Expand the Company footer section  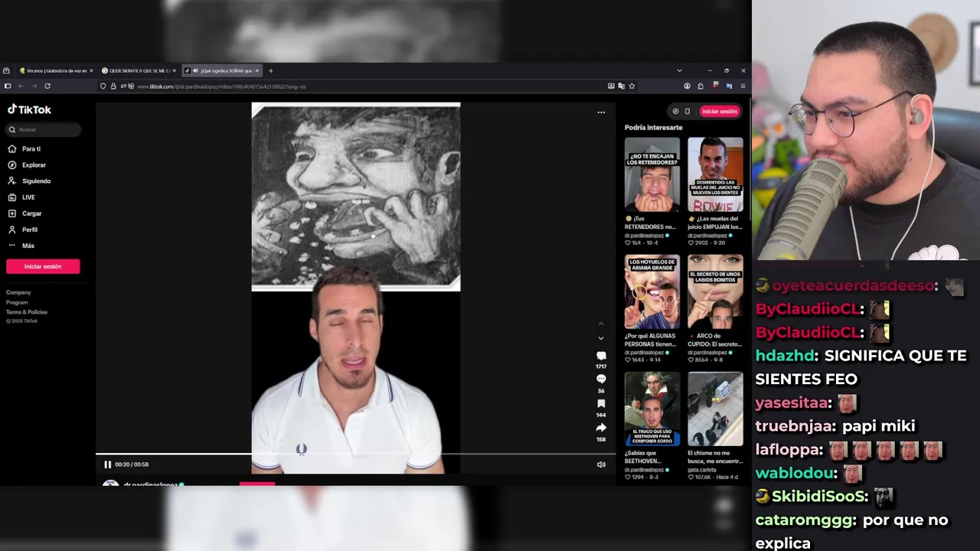pyautogui.click(x=18, y=292)
